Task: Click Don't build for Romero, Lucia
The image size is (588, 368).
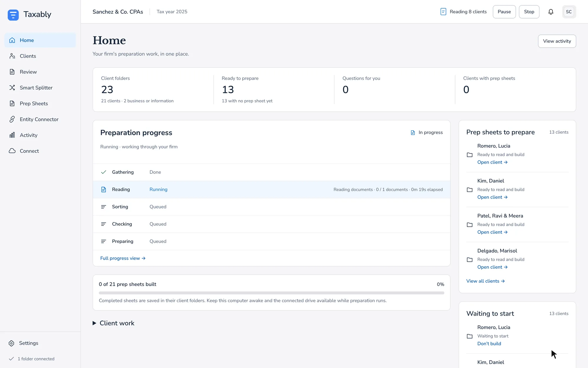Action: pos(489,344)
